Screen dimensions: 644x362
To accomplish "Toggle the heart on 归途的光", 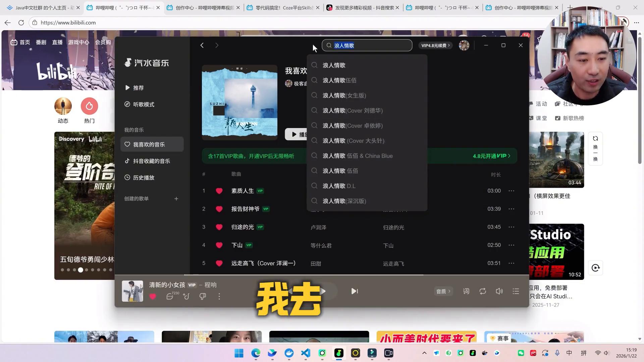I will 219,227.
